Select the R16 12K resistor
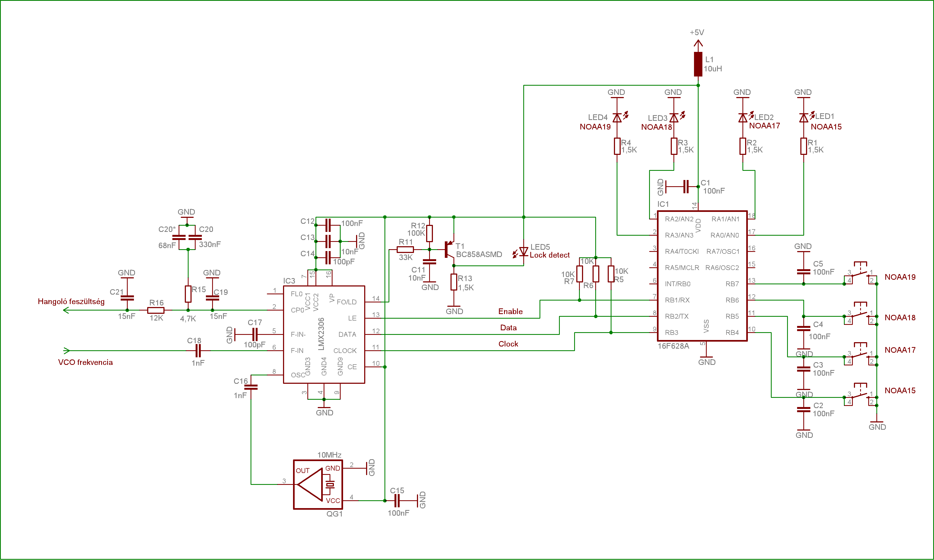This screenshot has width=934, height=560. (x=156, y=310)
